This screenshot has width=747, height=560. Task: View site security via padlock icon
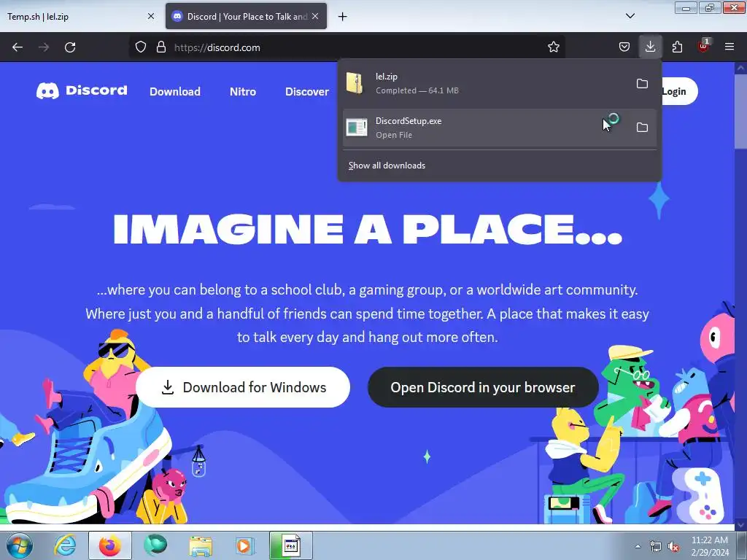point(161,47)
